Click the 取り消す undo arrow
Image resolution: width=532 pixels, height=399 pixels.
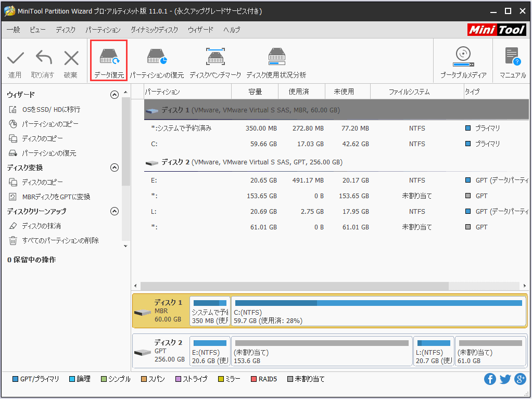(43, 61)
